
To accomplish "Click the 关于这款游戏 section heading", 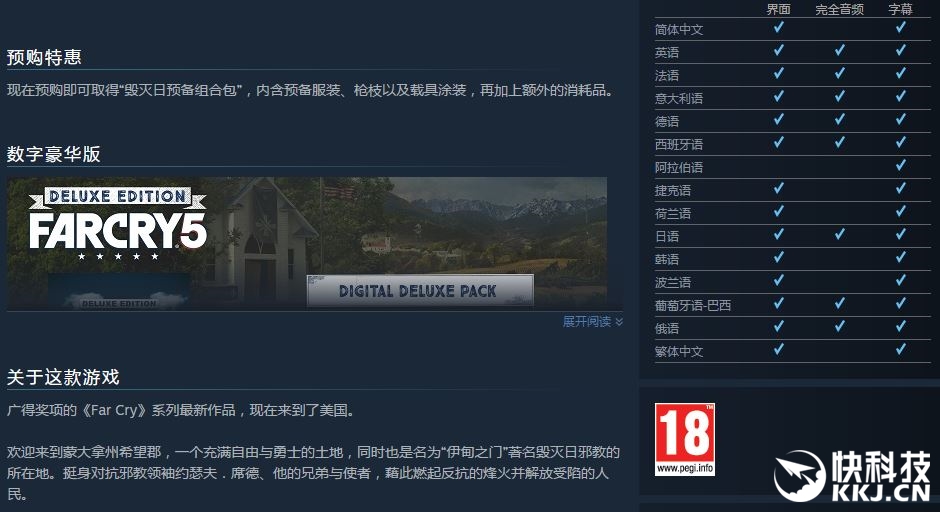I will [x=63, y=377].
